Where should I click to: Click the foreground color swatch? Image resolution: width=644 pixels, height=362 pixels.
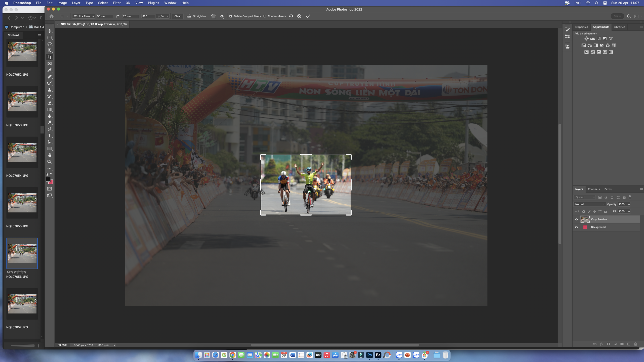pyautogui.click(x=48, y=179)
